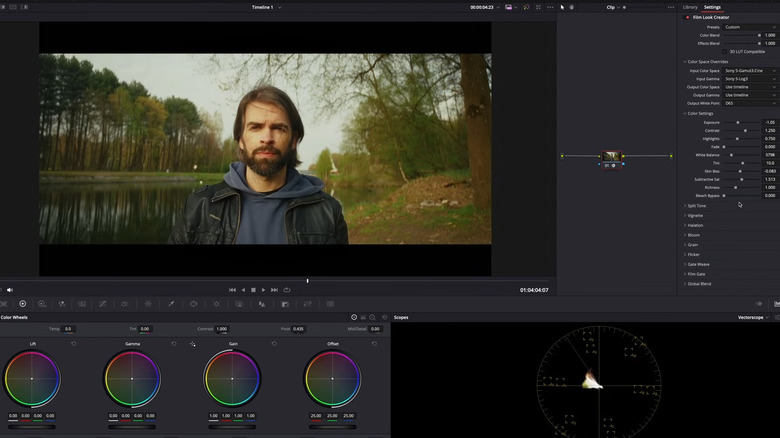Click the viewer volume speaker icon
This screenshot has width=780, height=438.
click(x=10, y=290)
